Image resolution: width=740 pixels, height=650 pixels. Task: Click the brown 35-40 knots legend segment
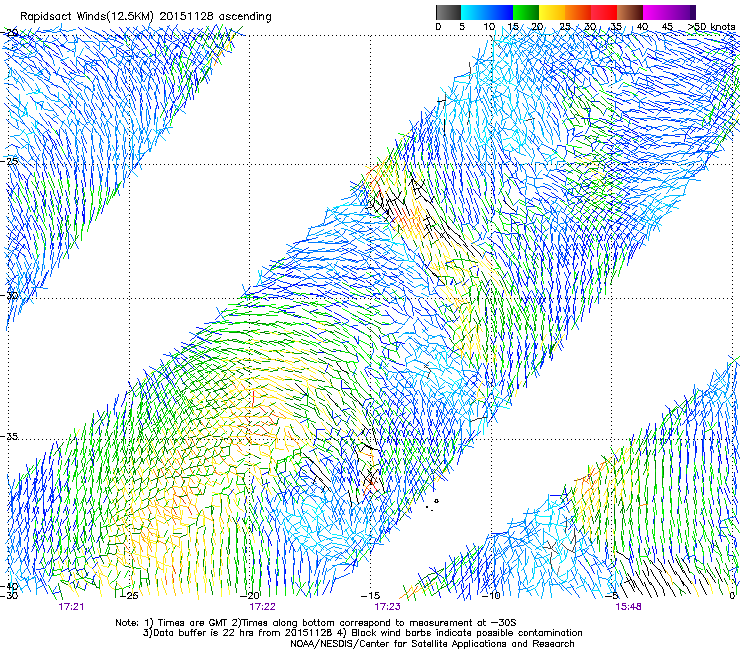coord(630,12)
